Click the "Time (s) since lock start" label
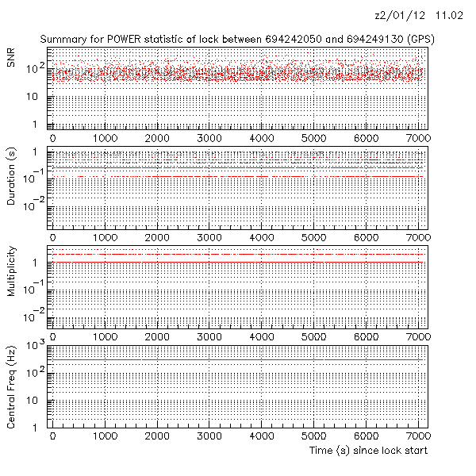476x476 pixels. coord(369,450)
